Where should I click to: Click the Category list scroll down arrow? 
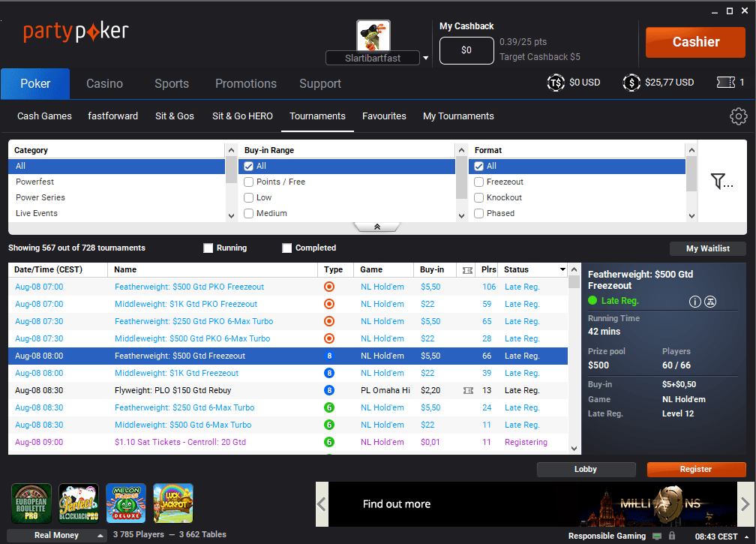pos(232,216)
